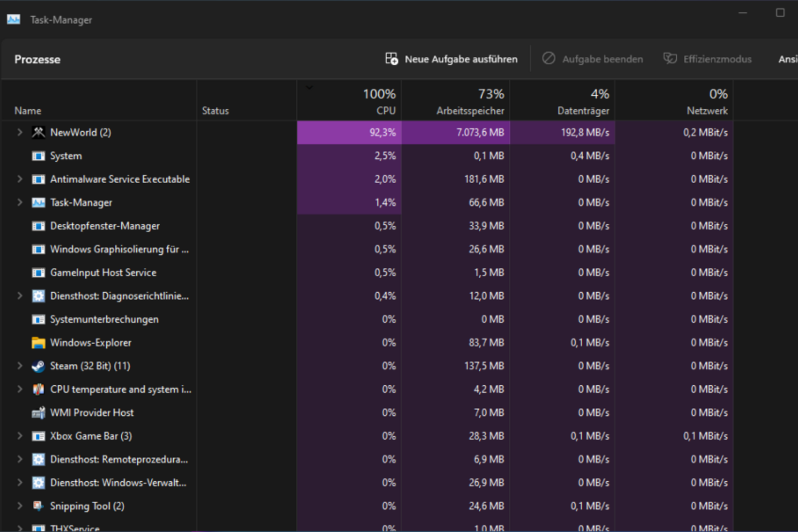Click the WMI Provider Host icon

(x=39, y=412)
